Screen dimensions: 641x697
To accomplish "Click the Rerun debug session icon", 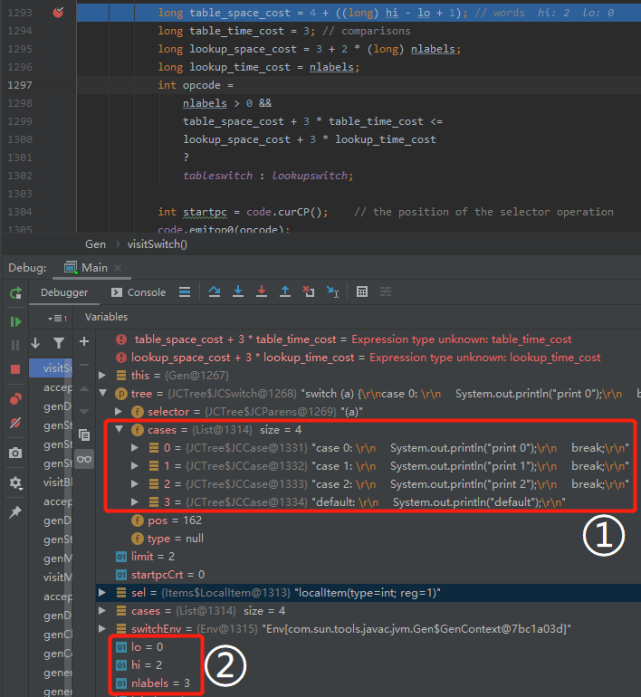I will pyautogui.click(x=16, y=293).
